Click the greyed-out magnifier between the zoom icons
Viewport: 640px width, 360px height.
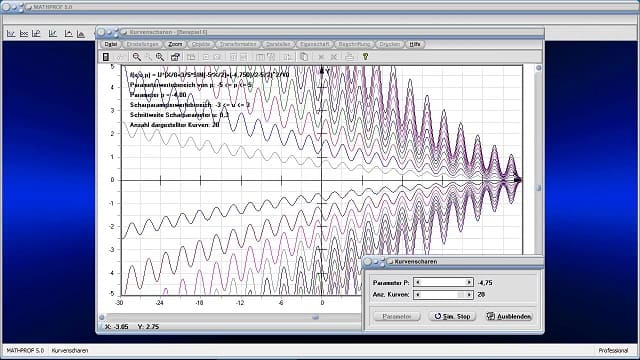pos(149,57)
